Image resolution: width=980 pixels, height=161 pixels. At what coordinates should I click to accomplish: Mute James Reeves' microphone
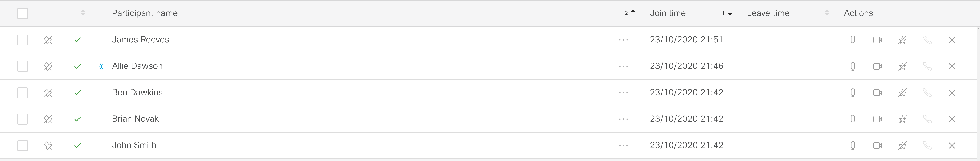click(853, 40)
